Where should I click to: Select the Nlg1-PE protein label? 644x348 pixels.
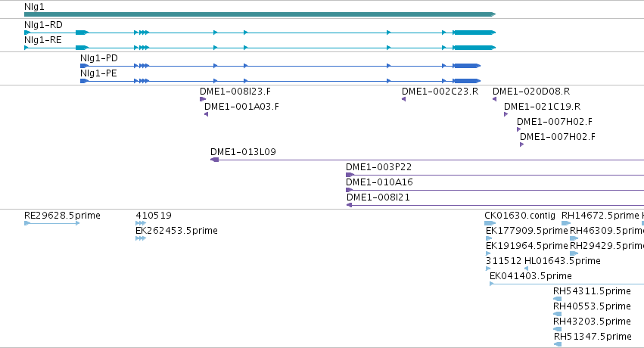pyautogui.click(x=98, y=73)
